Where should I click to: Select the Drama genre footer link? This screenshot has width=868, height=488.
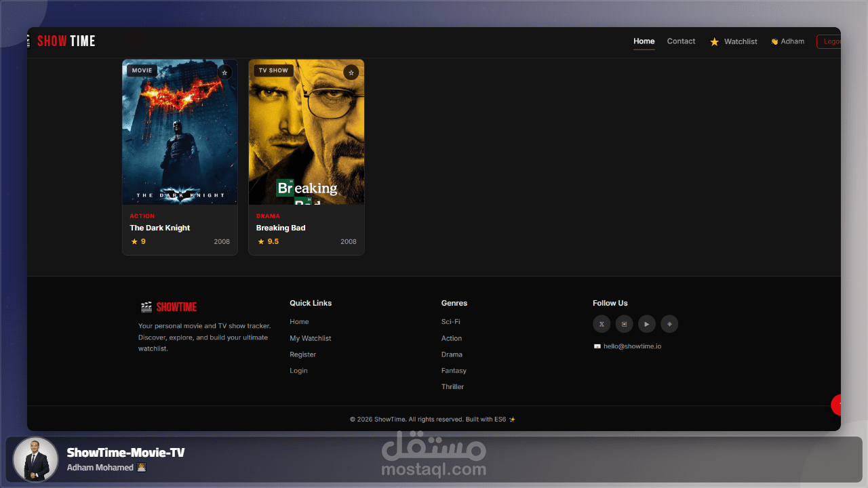point(452,354)
